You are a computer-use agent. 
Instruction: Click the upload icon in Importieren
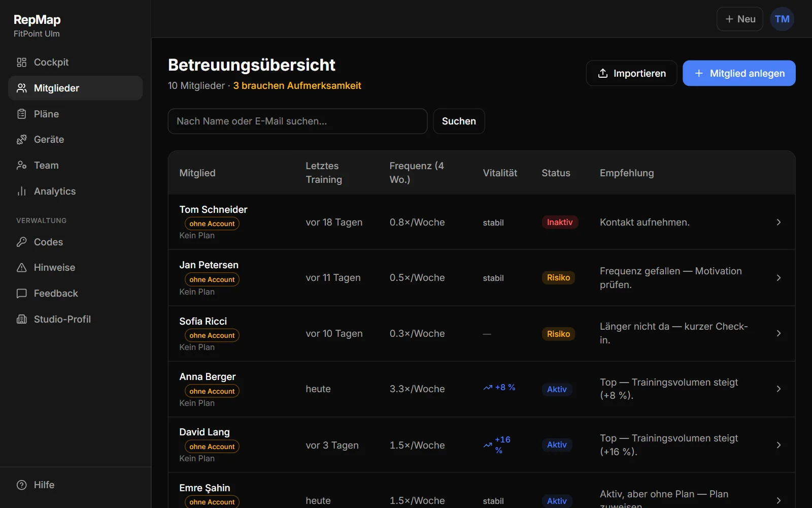(603, 73)
